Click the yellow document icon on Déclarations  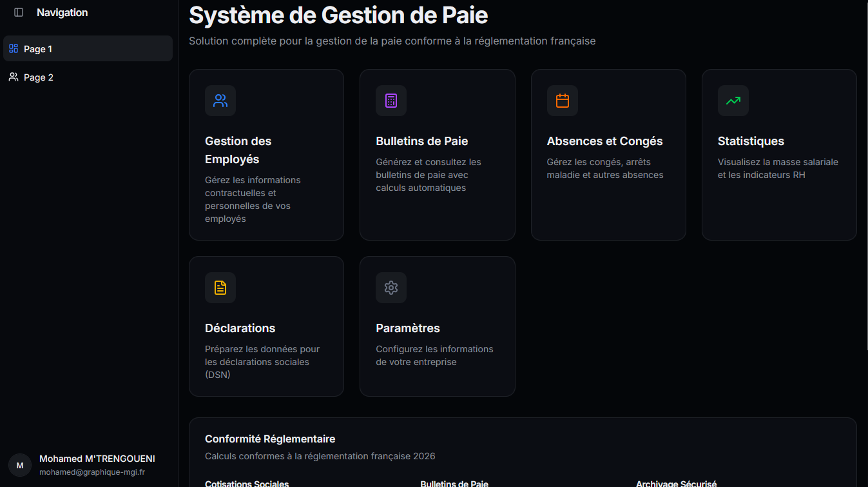click(x=220, y=288)
